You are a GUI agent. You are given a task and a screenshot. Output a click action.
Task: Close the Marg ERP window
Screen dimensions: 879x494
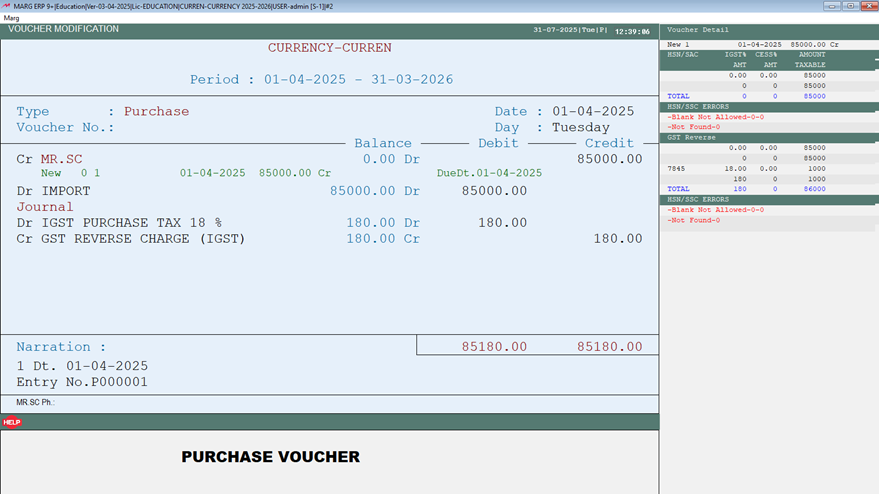pyautogui.click(x=868, y=6)
